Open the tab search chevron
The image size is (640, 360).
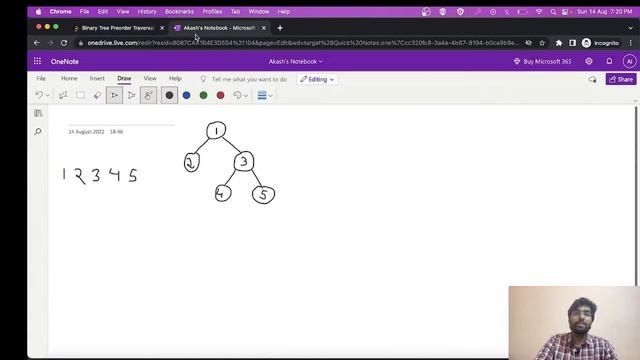point(631,28)
